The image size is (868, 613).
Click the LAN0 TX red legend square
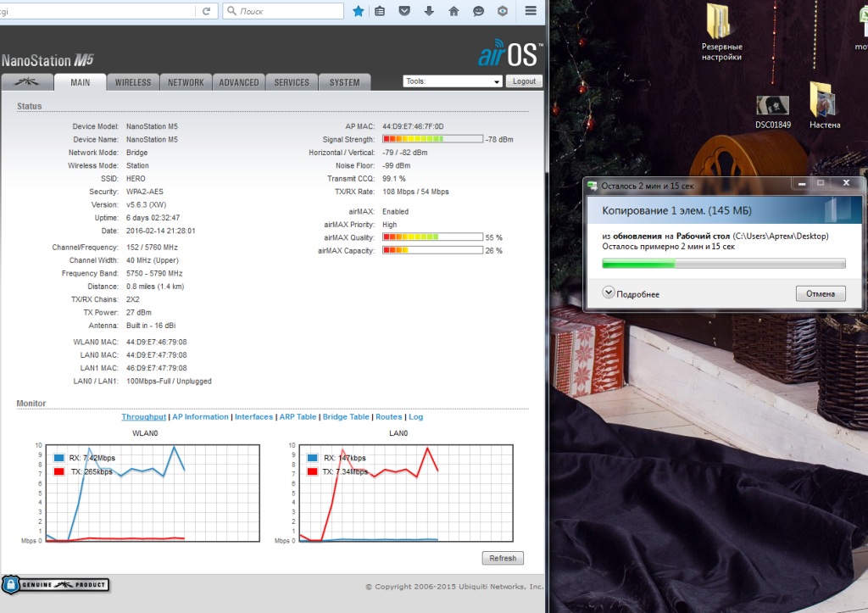313,471
